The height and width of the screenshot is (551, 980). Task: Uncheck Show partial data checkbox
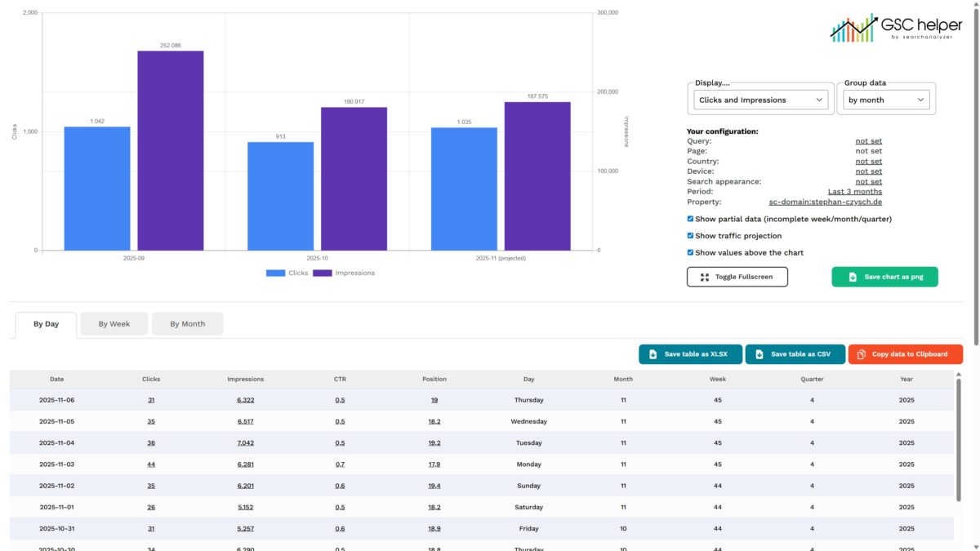pos(691,219)
